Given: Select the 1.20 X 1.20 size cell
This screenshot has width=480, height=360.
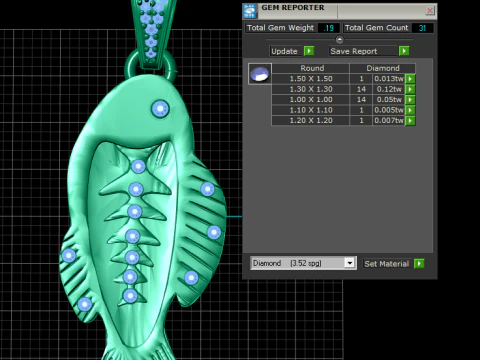Looking at the screenshot, I should point(311,120).
